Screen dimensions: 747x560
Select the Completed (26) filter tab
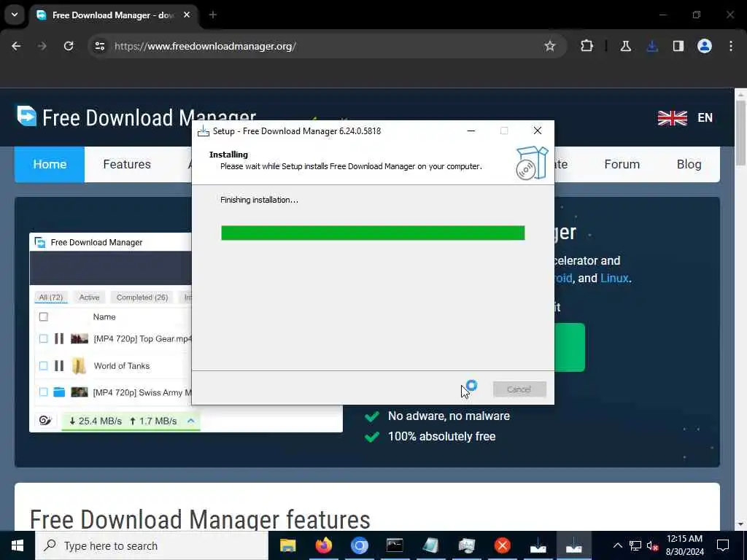click(x=142, y=297)
